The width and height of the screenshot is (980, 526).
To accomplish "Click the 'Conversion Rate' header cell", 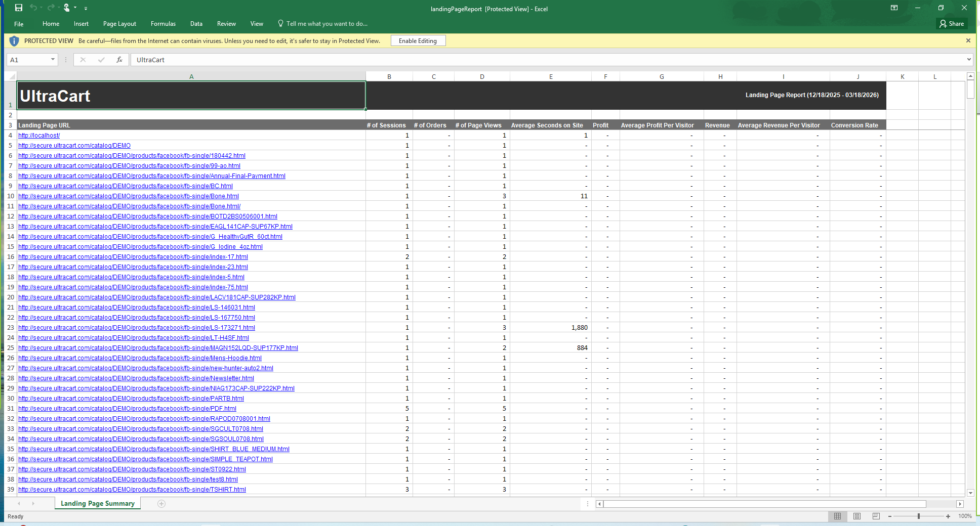I will (858, 125).
